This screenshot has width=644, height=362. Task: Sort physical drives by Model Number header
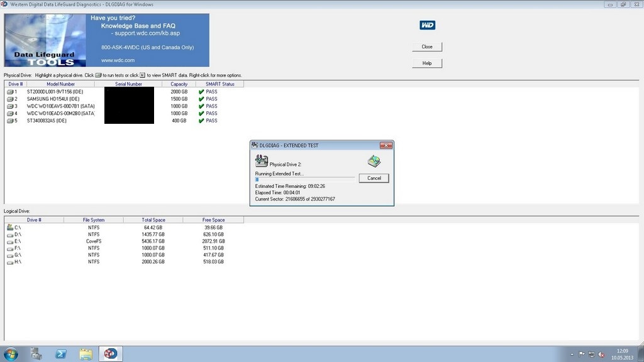coord(60,84)
